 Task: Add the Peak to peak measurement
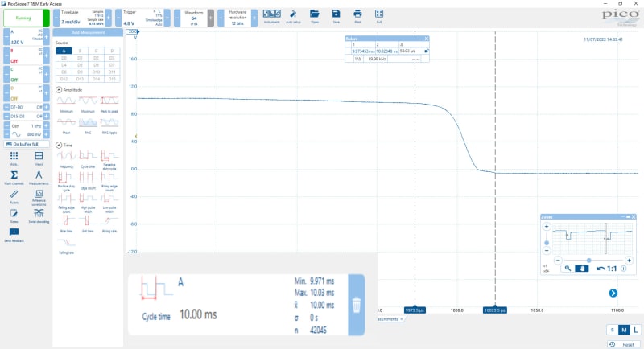click(x=109, y=105)
